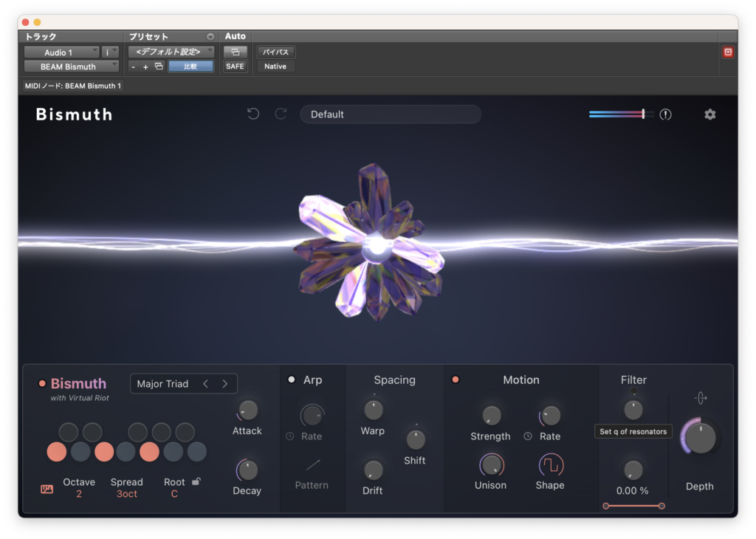This screenshot has width=756, height=539.
Task: Click the Warp knob
Action: tap(373, 411)
